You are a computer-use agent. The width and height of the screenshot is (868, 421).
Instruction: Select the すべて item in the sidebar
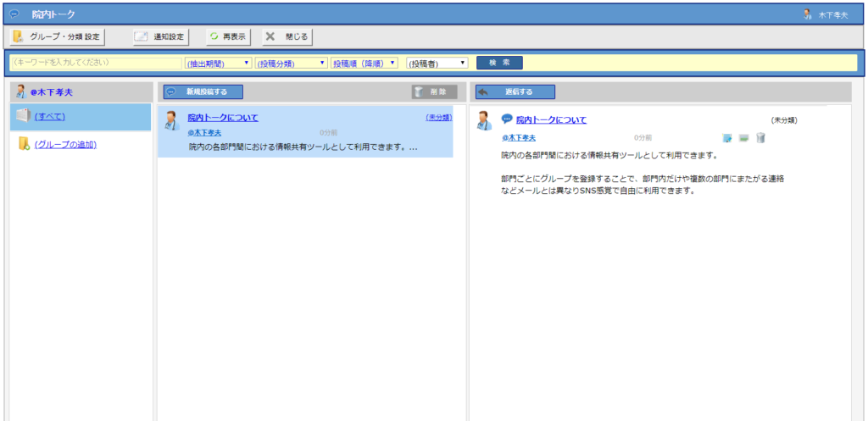49,117
